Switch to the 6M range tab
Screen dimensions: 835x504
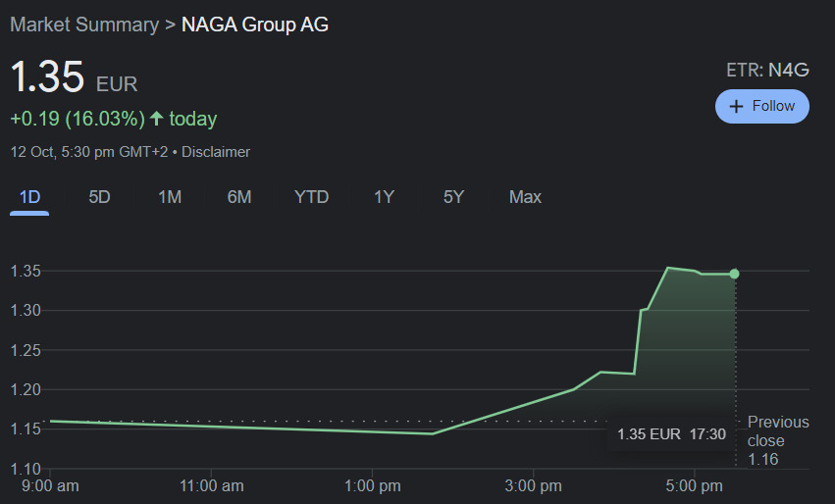pyautogui.click(x=239, y=197)
